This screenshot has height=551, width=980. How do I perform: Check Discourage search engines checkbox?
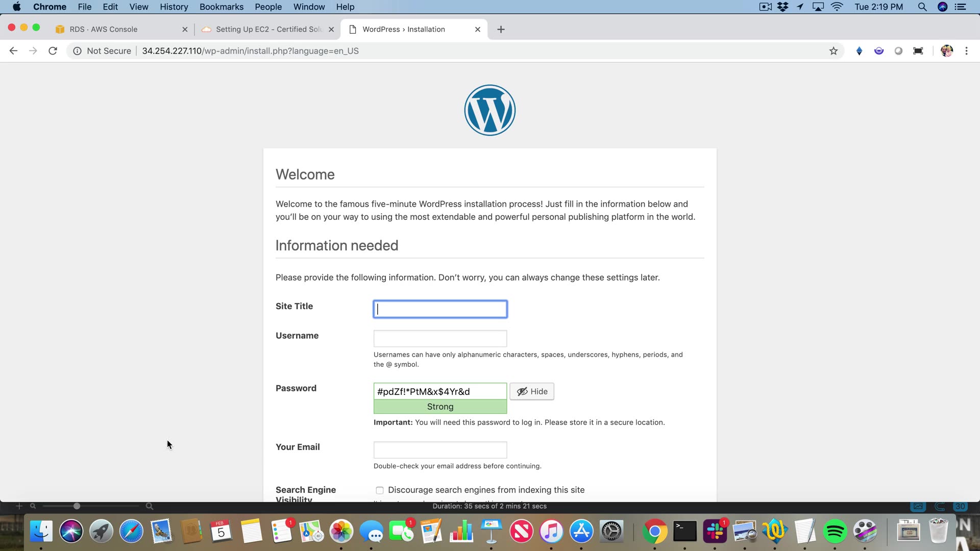click(380, 490)
